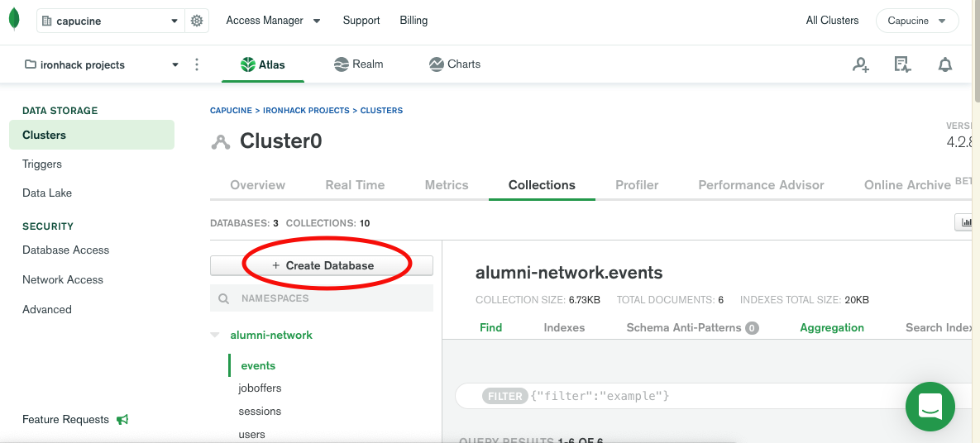Image resolution: width=980 pixels, height=443 pixels.
Task: Open the Intercom chat bubble
Action: click(930, 406)
